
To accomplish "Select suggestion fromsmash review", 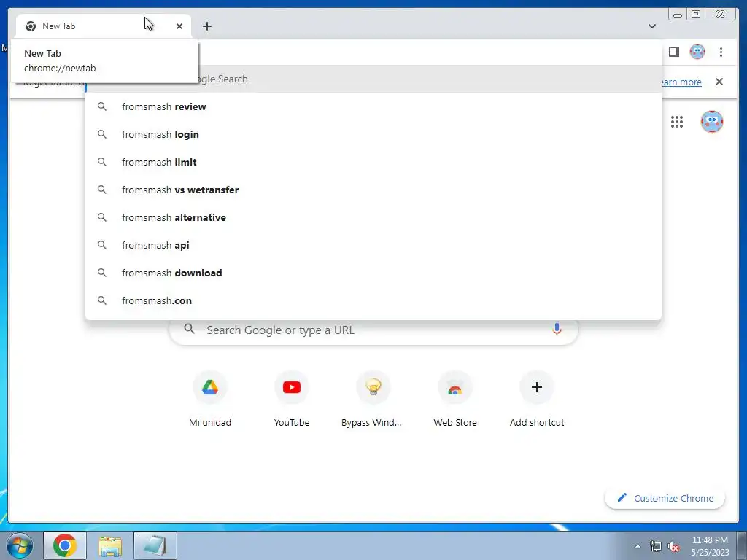I will pos(373,106).
